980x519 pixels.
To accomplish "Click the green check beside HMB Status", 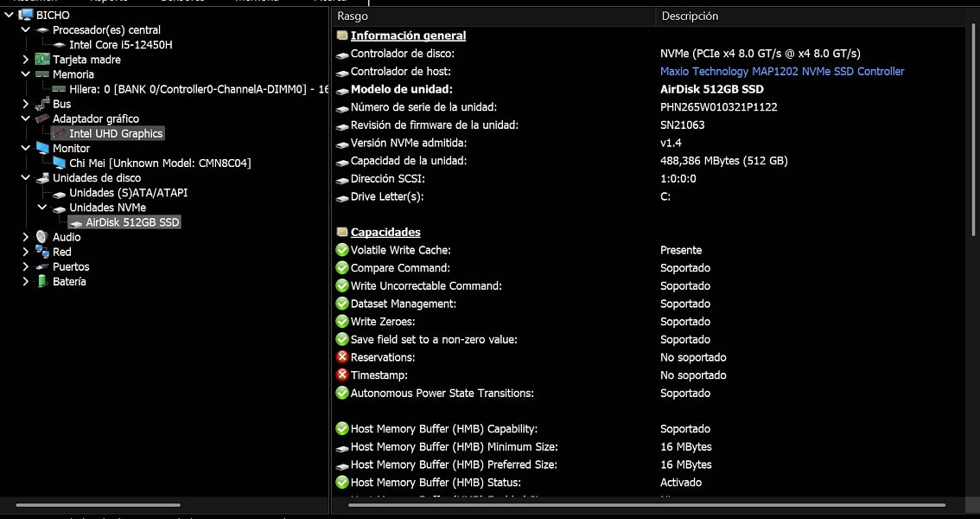I will pyautogui.click(x=342, y=482).
